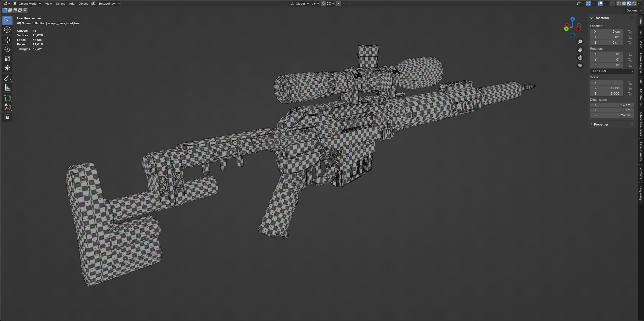Toggle proportional editing
The height and width of the screenshot is (321, 644).
tap(338, 4)
